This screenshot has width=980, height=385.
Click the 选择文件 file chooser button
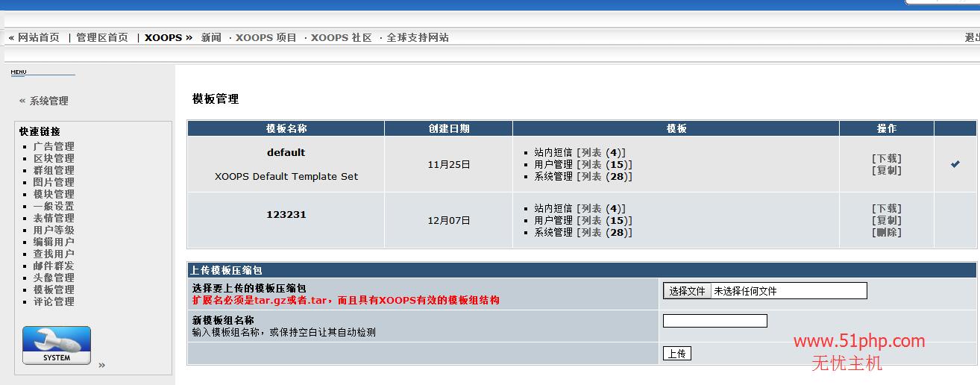pos(686,291)
